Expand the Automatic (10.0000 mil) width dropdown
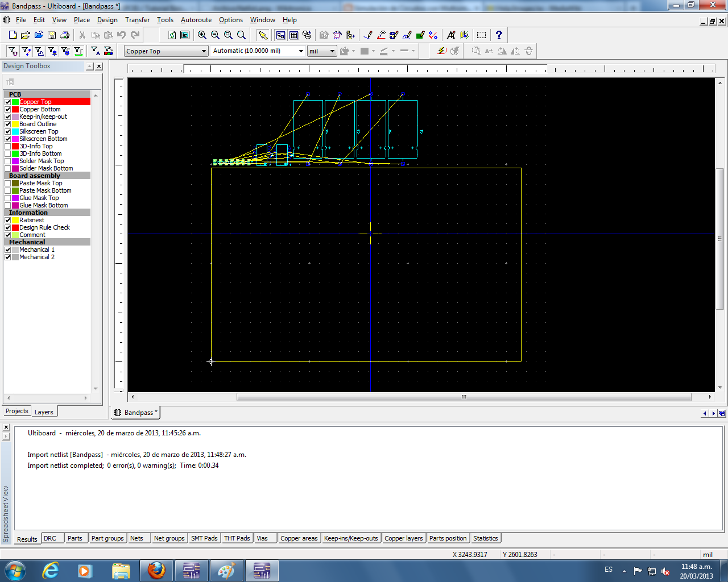 [x=301, y=51]
